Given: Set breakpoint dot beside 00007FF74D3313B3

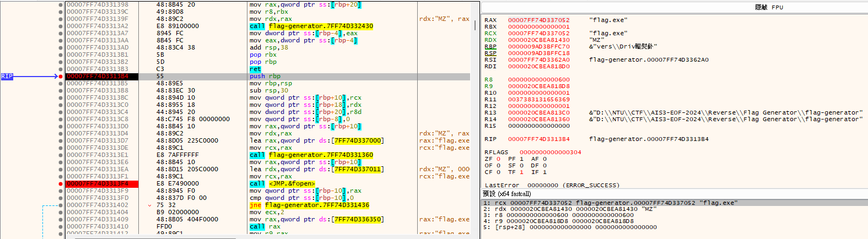Looking at the screenshot, I should point(61,69).
